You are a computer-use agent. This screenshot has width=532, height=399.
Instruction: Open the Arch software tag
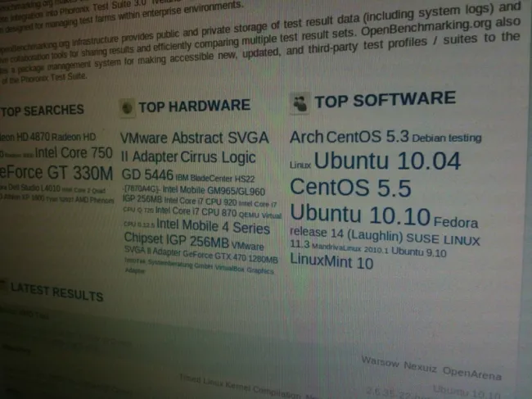(306, 137)
